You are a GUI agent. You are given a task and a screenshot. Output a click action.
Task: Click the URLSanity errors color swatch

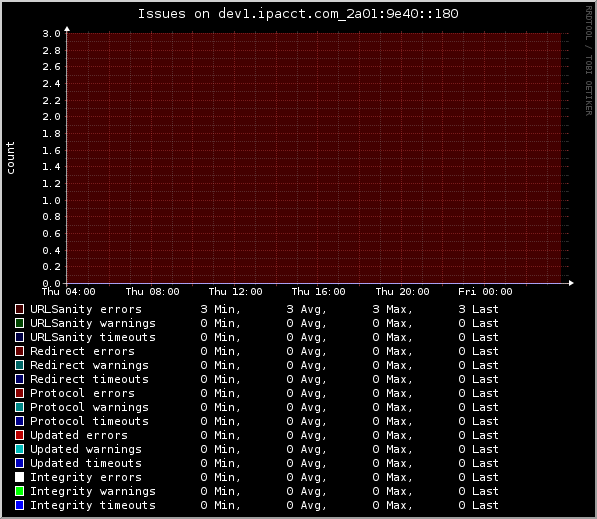coord(19,309)
